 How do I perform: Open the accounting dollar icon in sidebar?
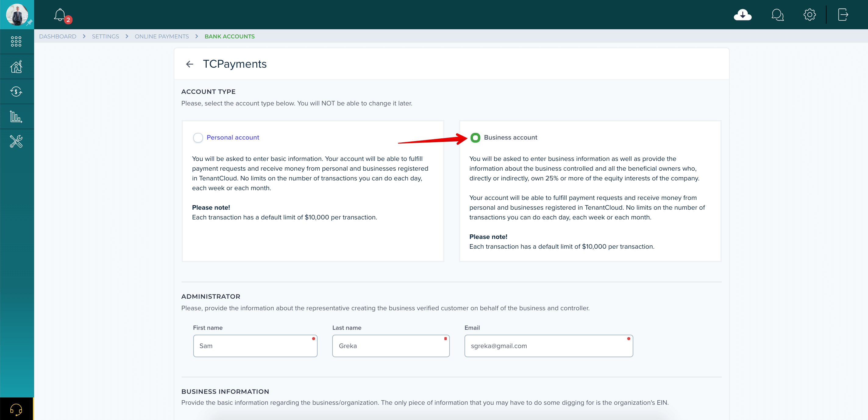(x=16, y=91)
